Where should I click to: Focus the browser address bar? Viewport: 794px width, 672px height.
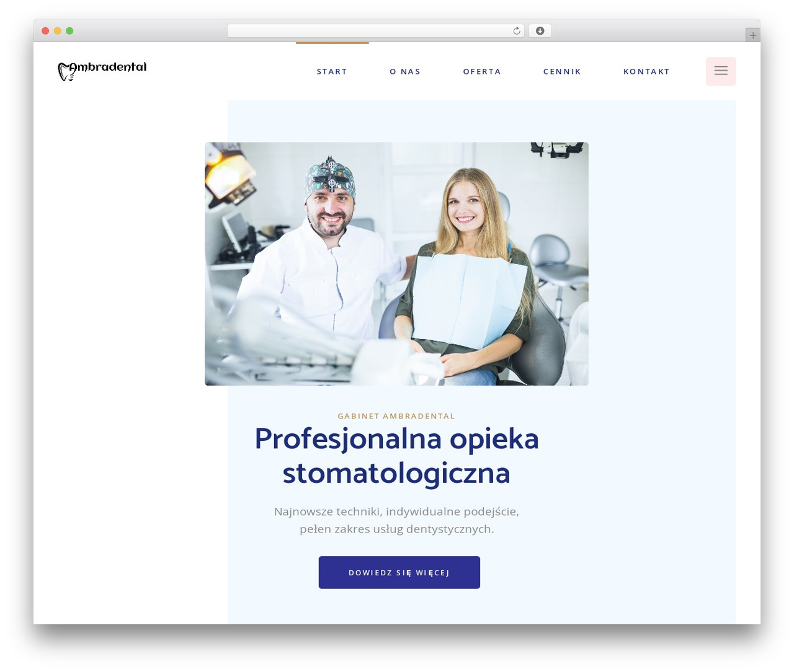[375, 31]
